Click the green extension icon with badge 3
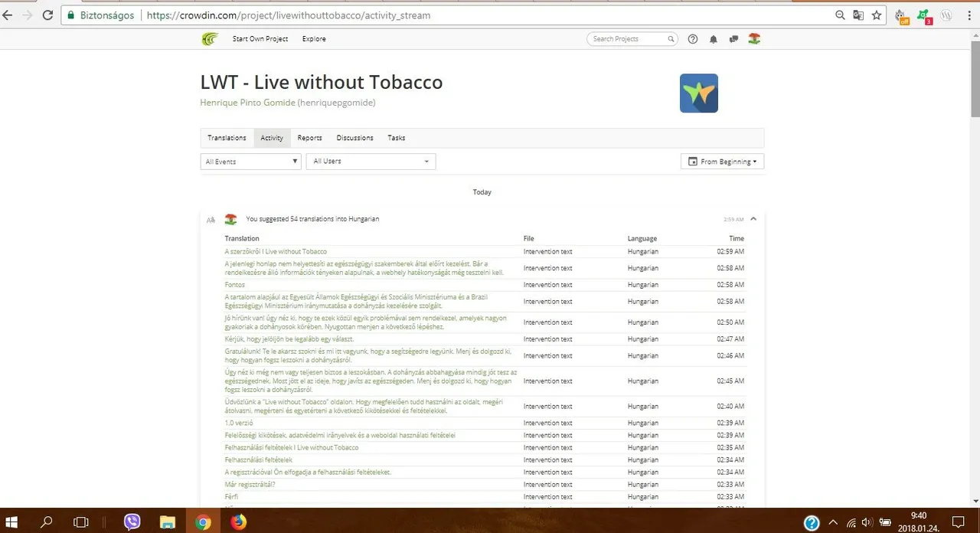The height and width of the screenshot is (533, 980). click(x=924, y=15)
